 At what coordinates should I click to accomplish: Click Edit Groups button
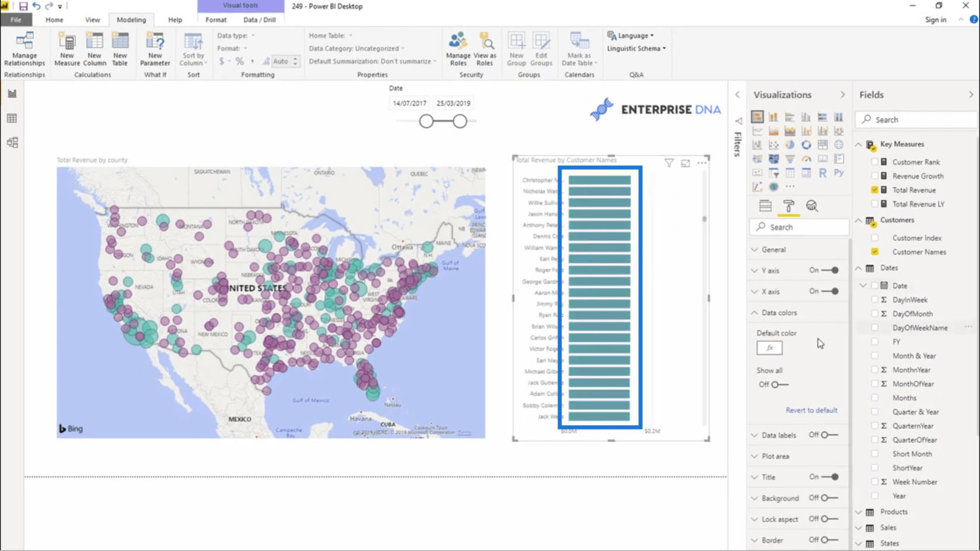(x=541, y=49)
